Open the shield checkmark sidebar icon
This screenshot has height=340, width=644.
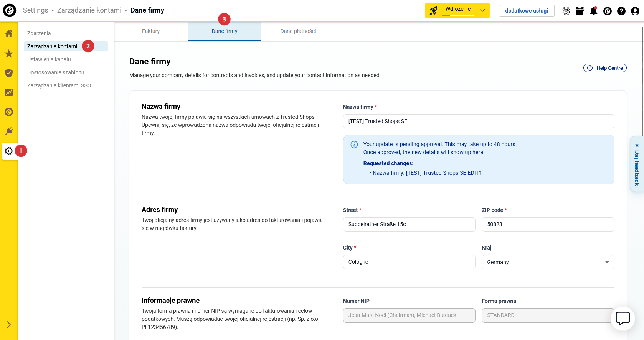[x=9, y=73]
